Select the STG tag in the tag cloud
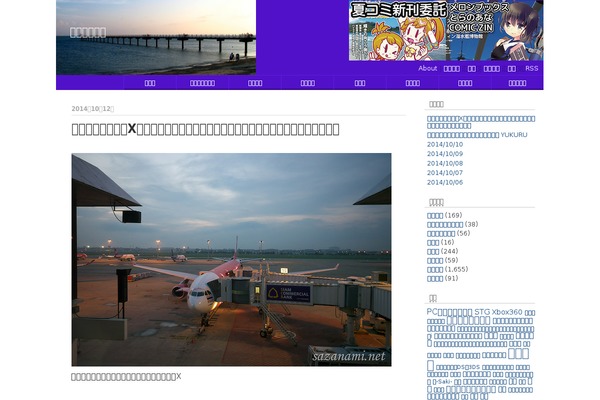600x400 pixels. (x=482, y=312)
